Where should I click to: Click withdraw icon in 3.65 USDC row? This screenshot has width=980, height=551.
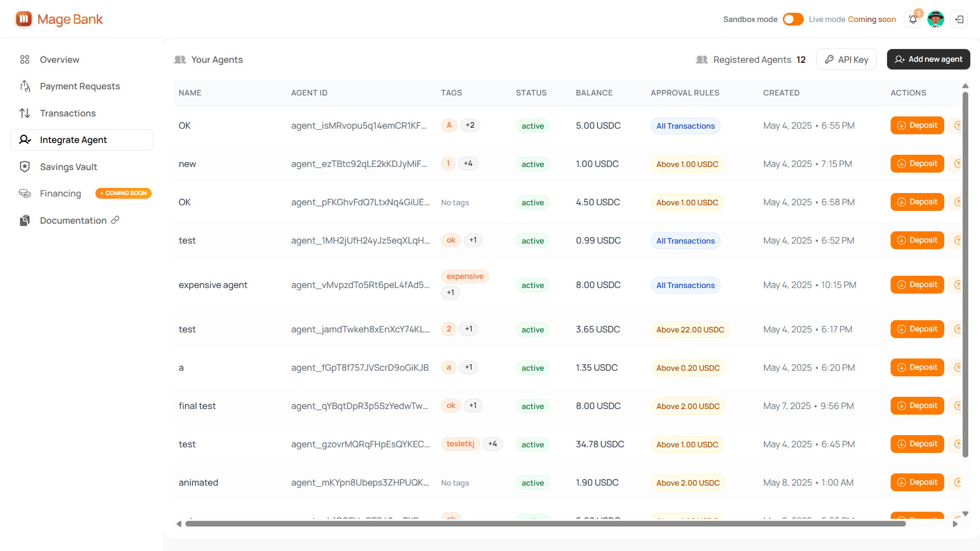tap(957, 329)
